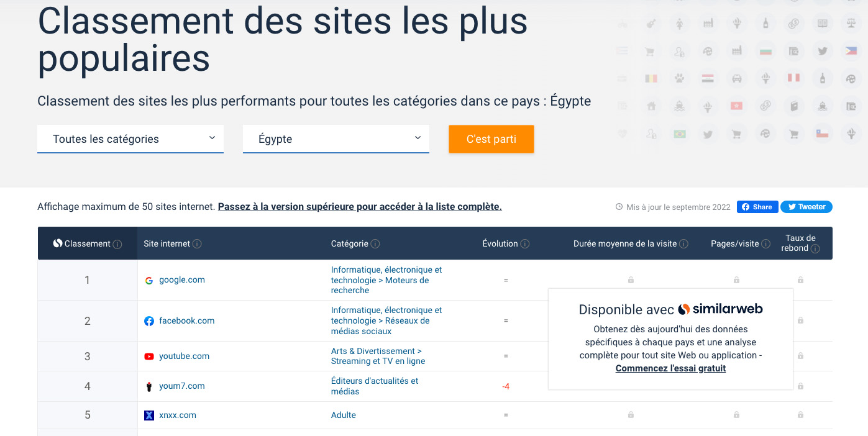Click the bounce rate lock icon for xnxx.com
The image size is (868, 436).
[800, 414]
